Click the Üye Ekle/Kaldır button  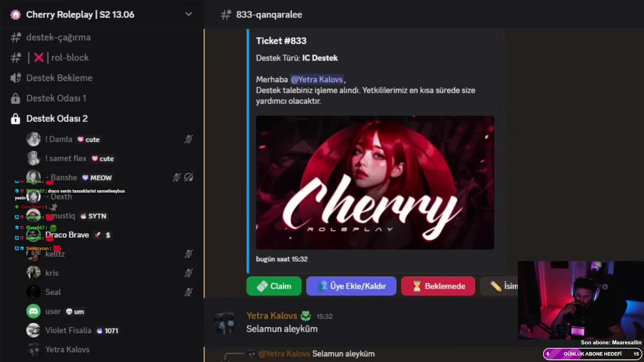point(351,286)
